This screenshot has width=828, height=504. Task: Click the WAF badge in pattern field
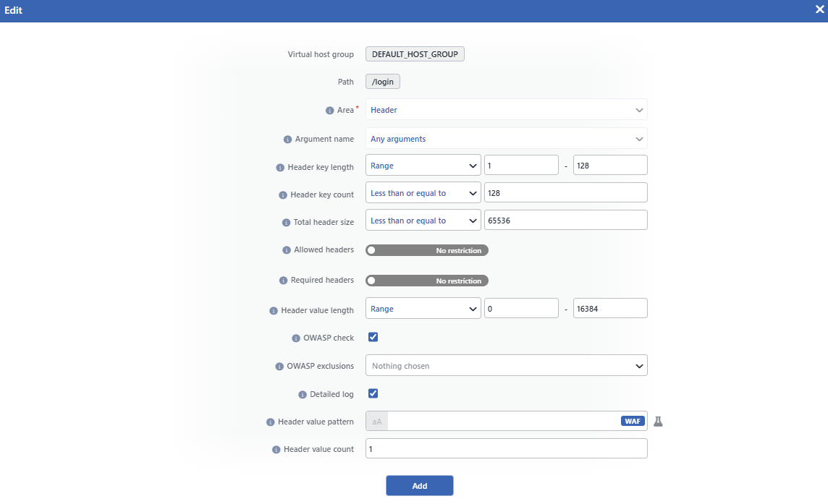[x=633, y=421]
